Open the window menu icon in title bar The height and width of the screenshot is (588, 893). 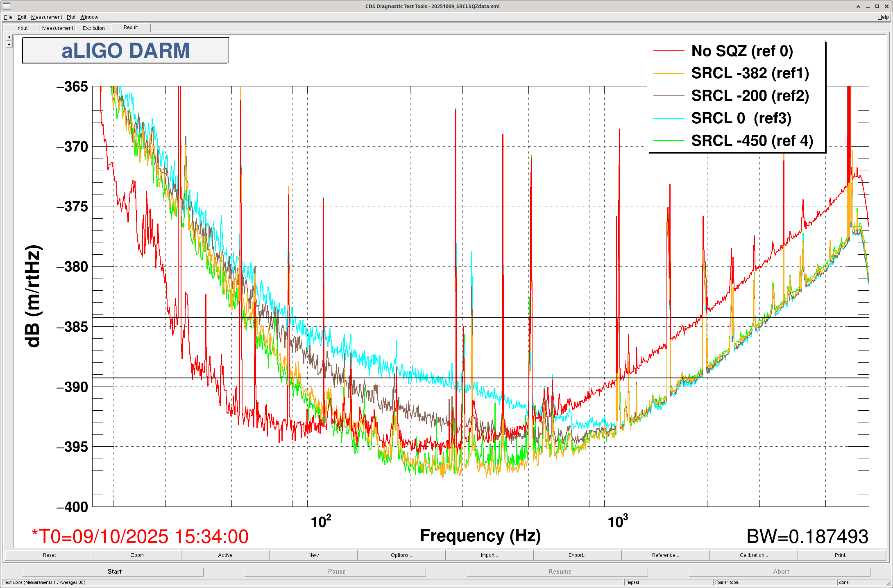[x=7, y=6]
